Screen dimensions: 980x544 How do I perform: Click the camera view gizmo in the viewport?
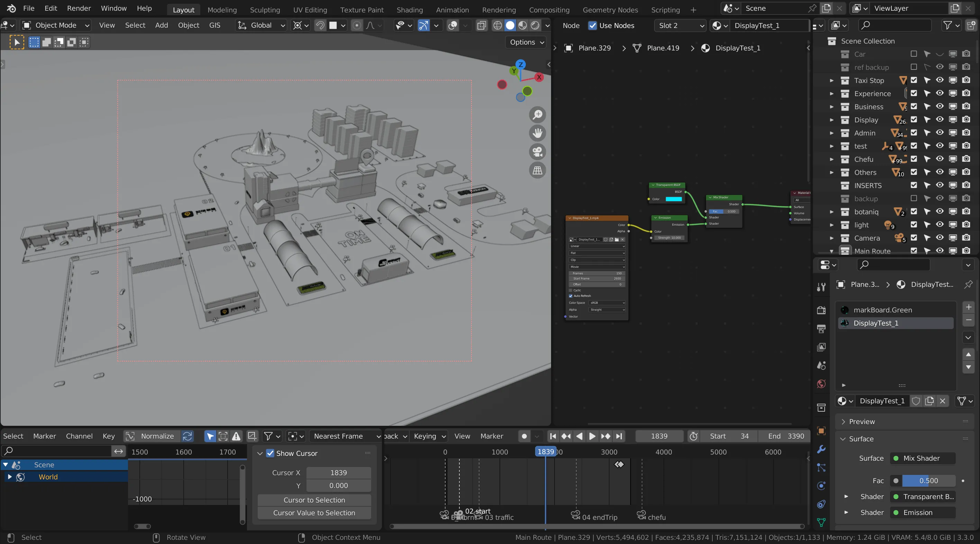click(x=537, y=152)
